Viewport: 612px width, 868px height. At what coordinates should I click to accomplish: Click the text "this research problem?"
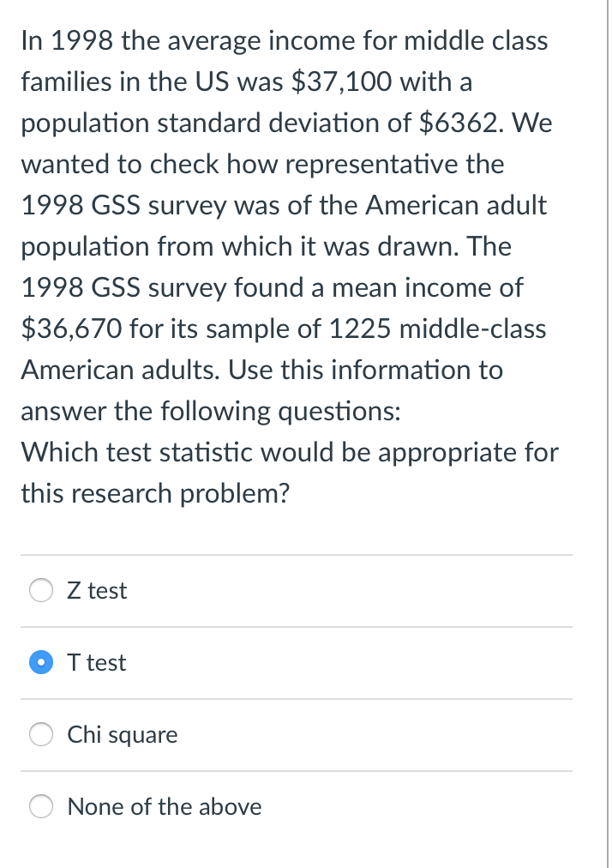click(155, 493)
